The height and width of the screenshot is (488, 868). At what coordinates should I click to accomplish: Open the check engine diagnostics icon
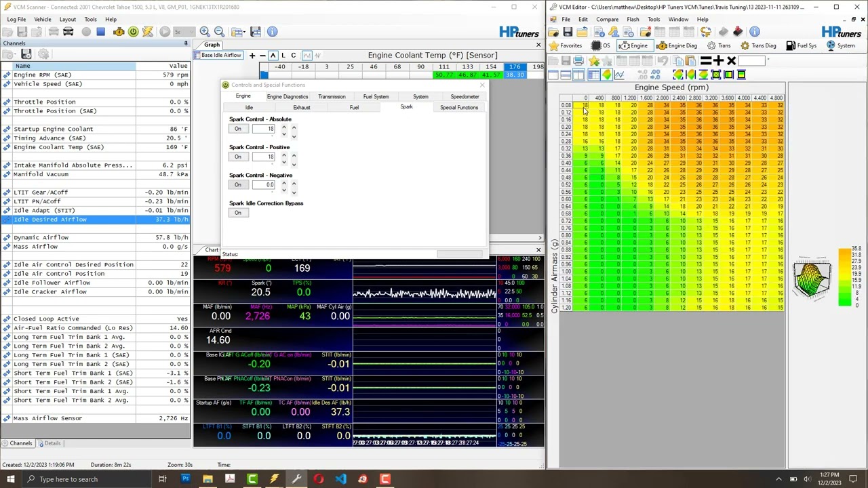[x=119, y=32]
